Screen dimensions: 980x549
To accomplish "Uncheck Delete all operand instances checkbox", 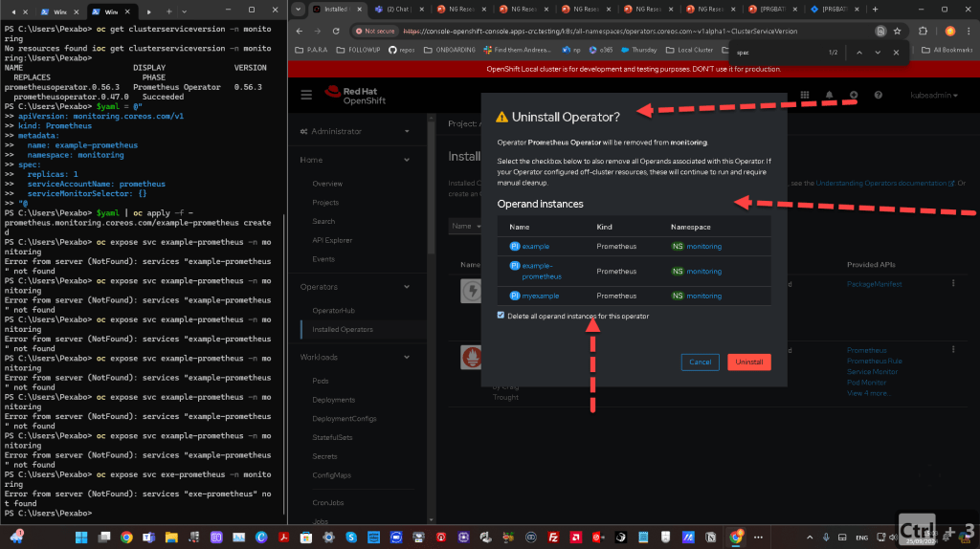I will tap(501, 316).
